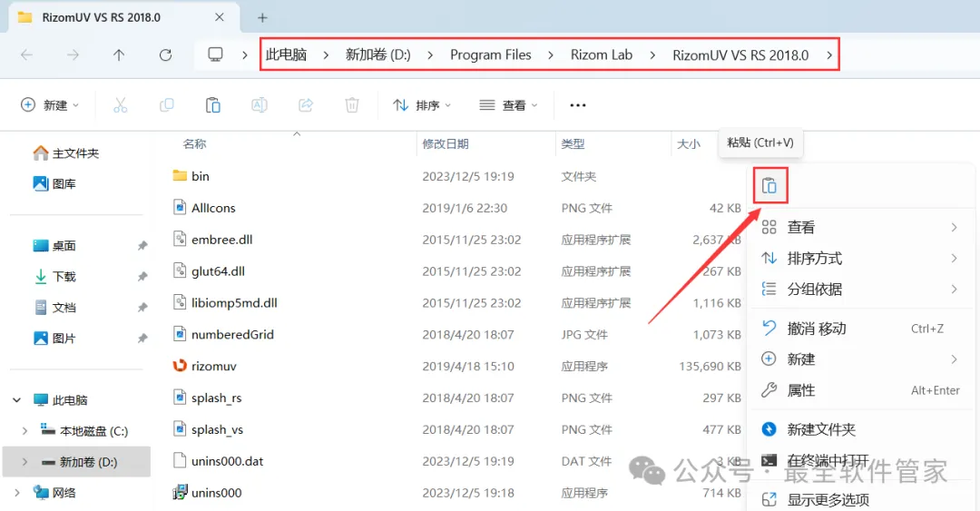This screenshot has width=980, height=511.
Task: Expand 本地磁盘 (C:) tree node
Action: coord(24,431)
